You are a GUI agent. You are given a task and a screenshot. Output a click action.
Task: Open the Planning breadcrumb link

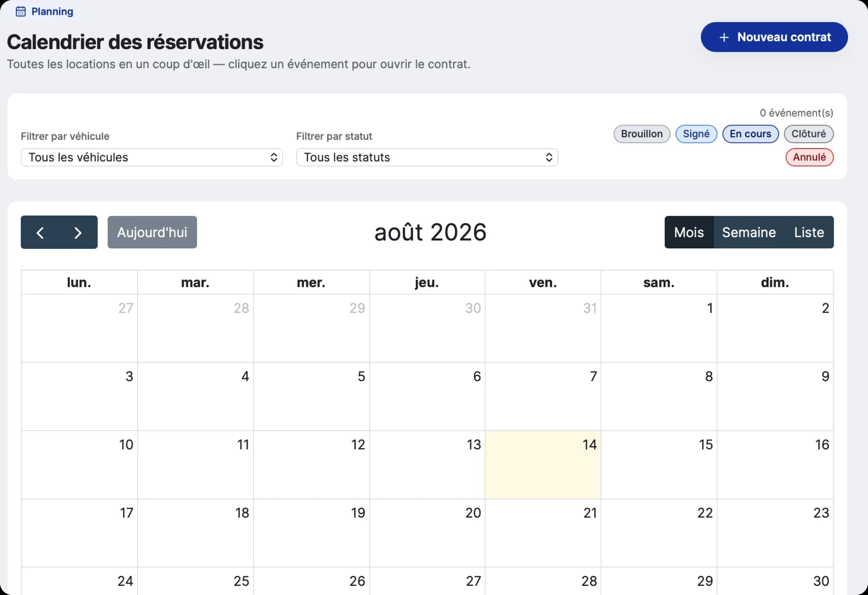(x=45, y=11)
